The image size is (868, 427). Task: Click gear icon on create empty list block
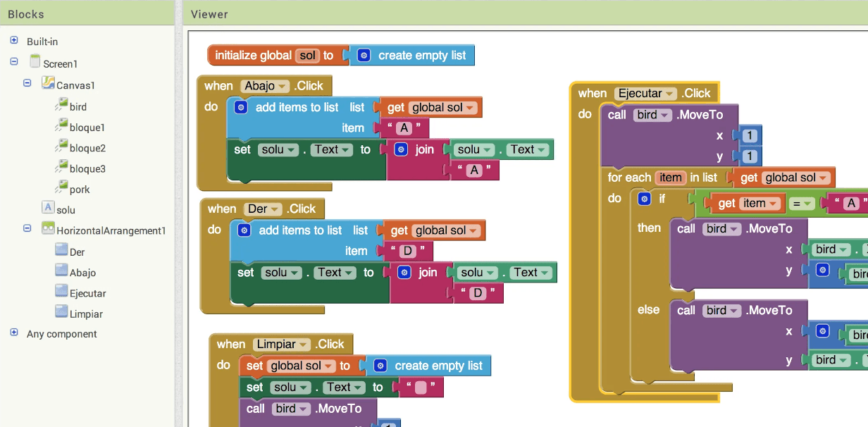[x=364, y=55]
